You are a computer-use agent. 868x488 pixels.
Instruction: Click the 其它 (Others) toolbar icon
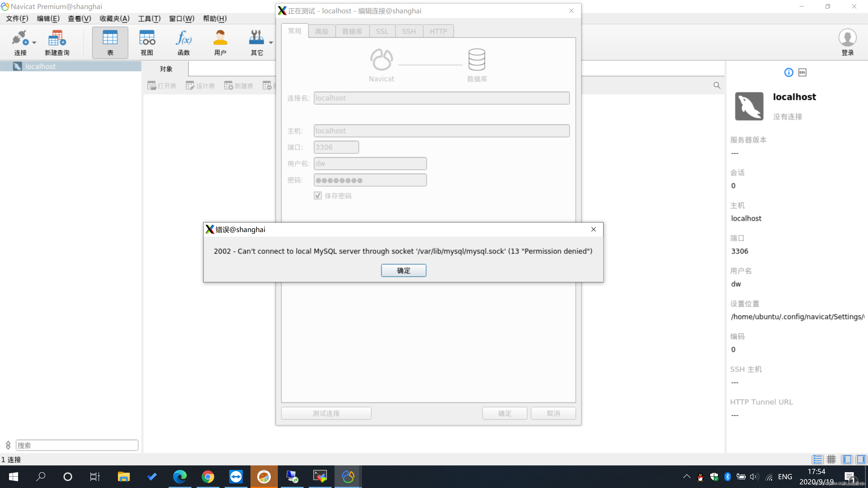[x=256, y=42]
